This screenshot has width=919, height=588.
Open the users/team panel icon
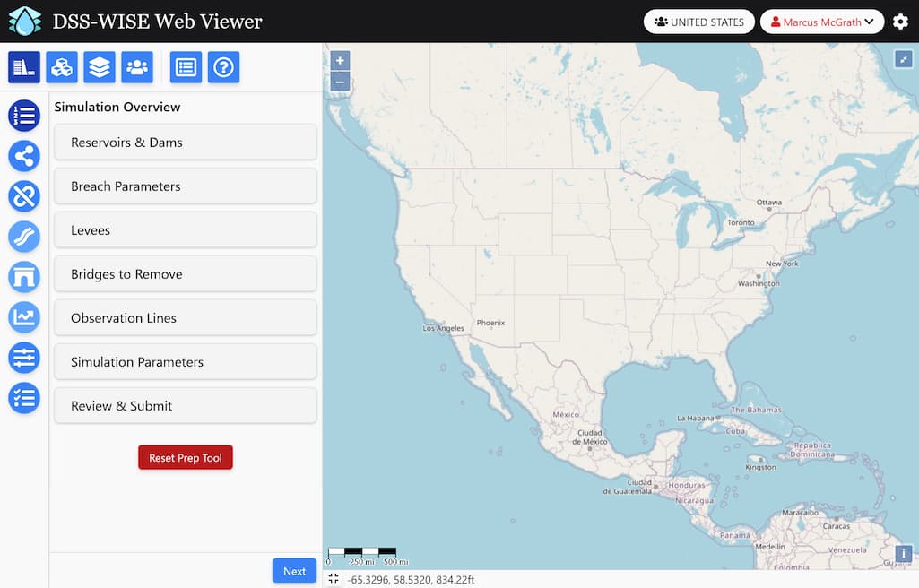point(137,67)
